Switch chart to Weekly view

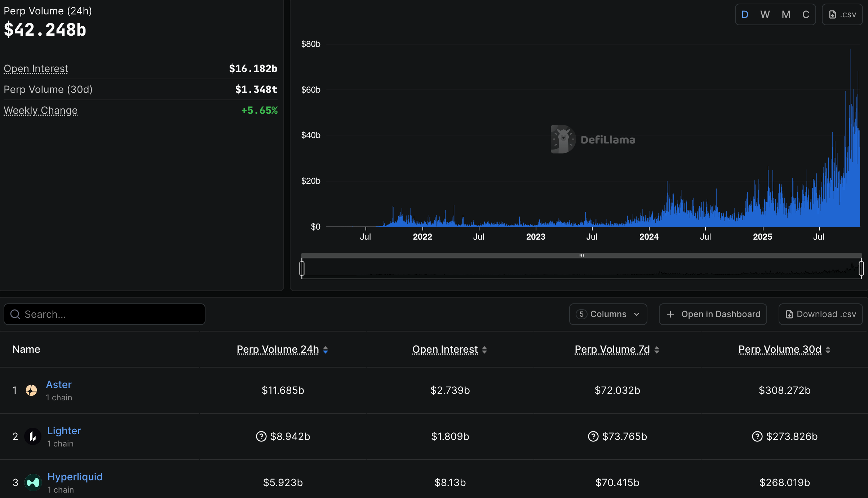pyautogui.click(x=765, y=14)
